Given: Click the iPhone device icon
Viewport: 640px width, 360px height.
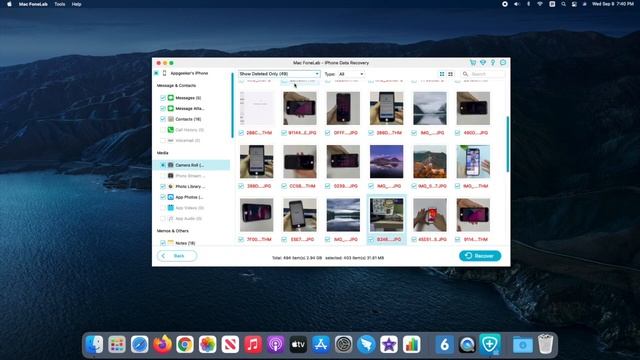Looking at the screenshot, I should click(164, 73).
